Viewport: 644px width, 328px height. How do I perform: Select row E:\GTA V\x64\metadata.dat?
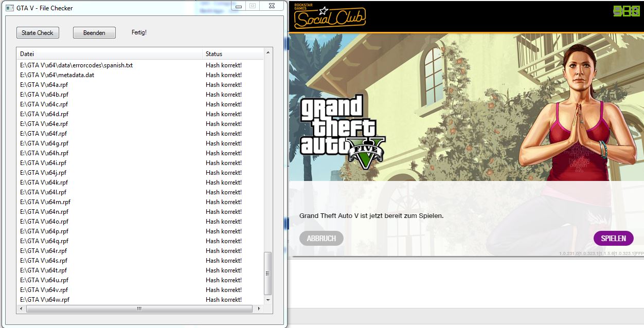point(140,75)
